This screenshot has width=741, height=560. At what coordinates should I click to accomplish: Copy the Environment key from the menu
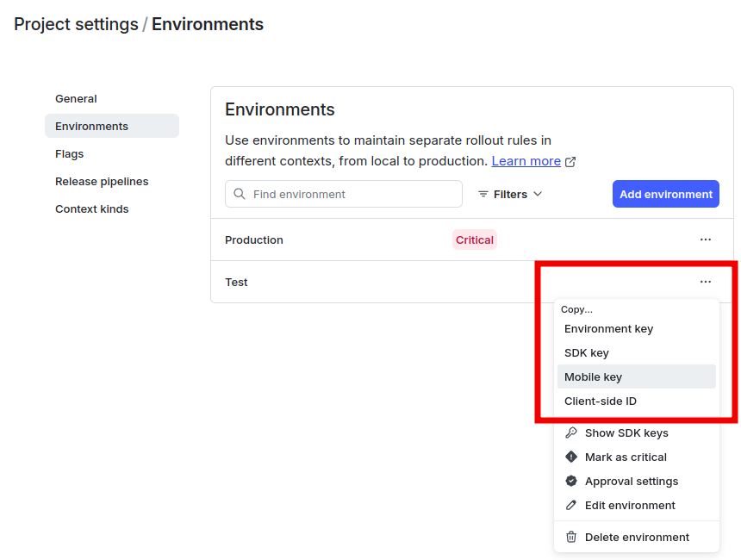608,328
